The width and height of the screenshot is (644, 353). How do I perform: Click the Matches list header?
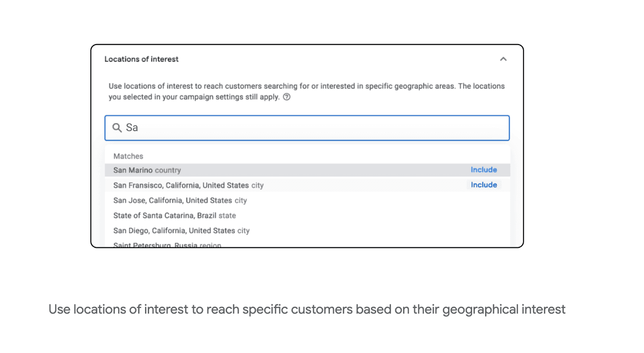coord(128,157)
